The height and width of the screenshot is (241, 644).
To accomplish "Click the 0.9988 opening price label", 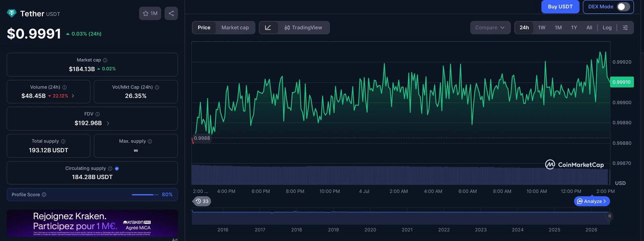I will click(202, 138).
